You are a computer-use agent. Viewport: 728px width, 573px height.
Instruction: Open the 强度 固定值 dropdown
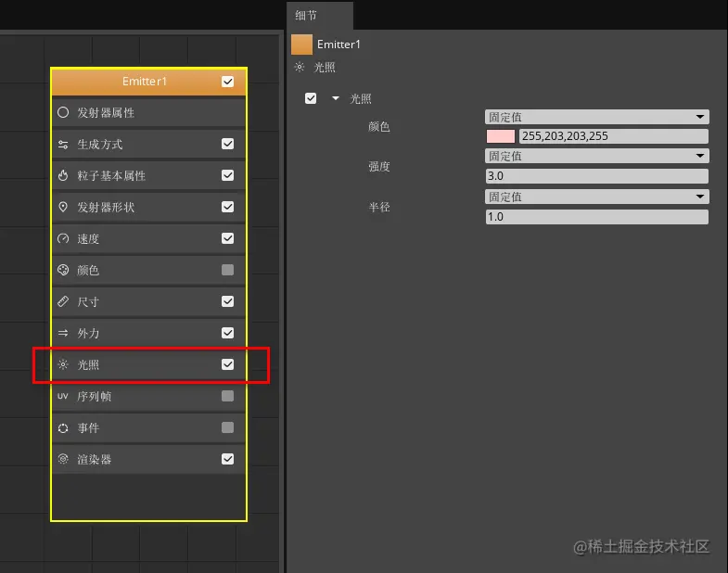point(596,156)
